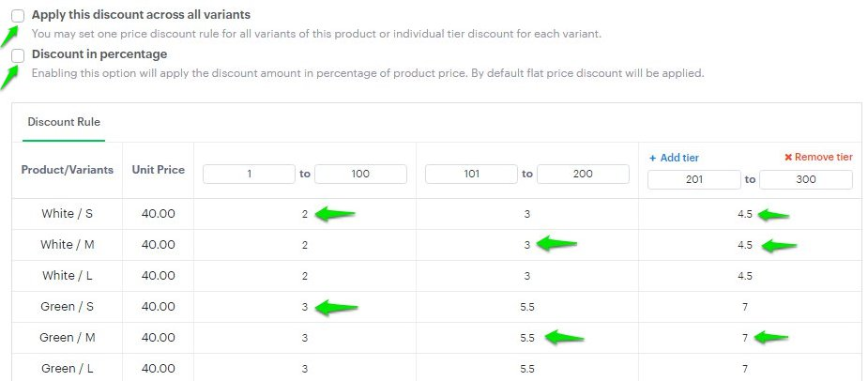Viewport: 868px width, 381px height.
Task: Click the Remove tier link
Action: pyautogui.click(x=817, y=158)
